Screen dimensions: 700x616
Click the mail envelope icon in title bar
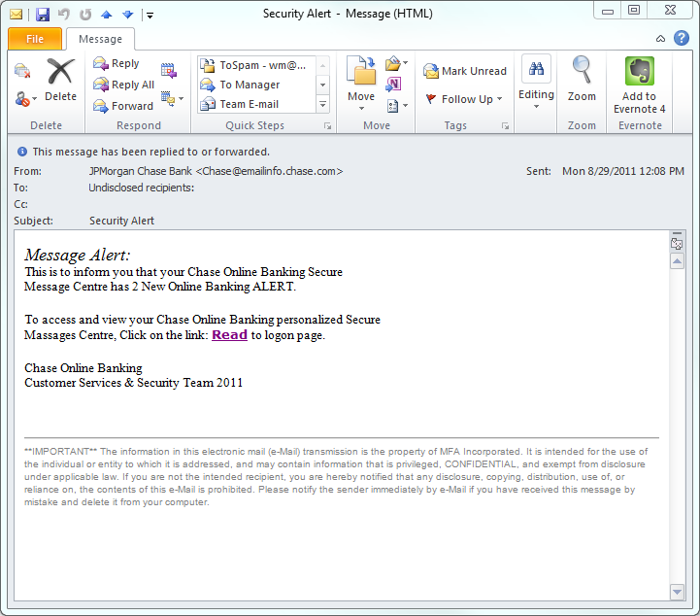(17, 15)
